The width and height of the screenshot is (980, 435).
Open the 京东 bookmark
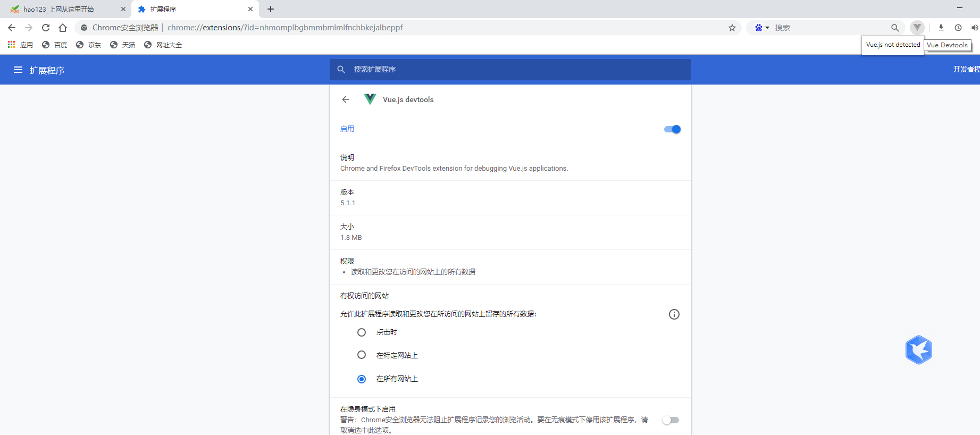pyautogui.click(x=88, y=45)
